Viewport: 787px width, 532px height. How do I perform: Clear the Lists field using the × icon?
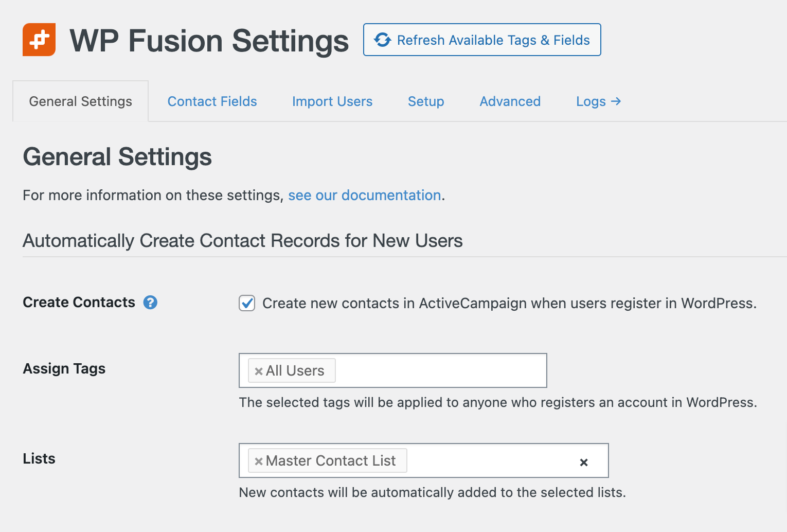584,462
